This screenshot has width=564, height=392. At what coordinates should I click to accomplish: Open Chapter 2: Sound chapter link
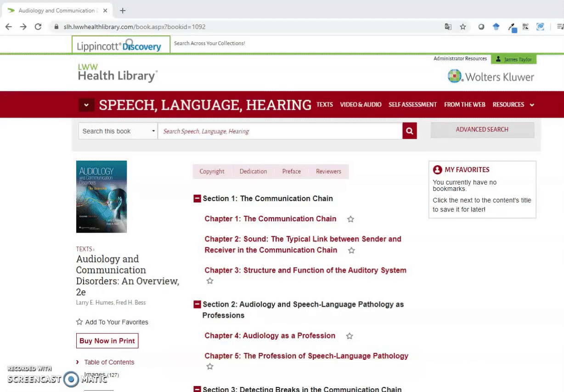303,245
